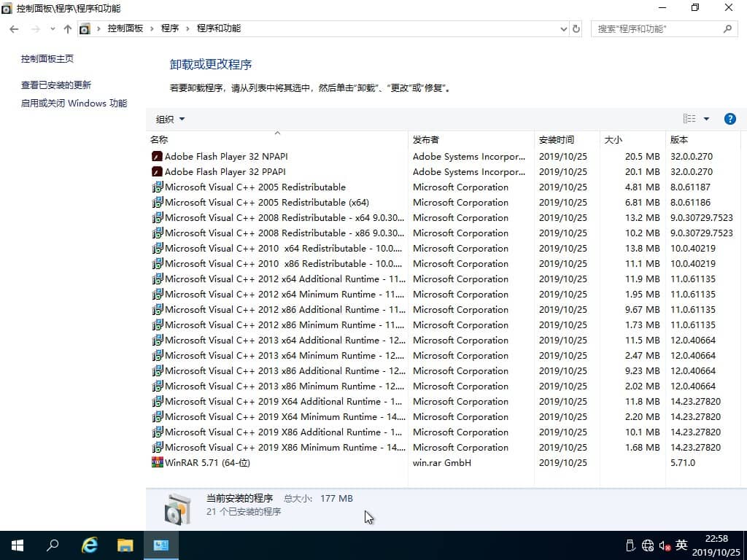
Task: Open the Windows Start menu
Action: (18, 545)
